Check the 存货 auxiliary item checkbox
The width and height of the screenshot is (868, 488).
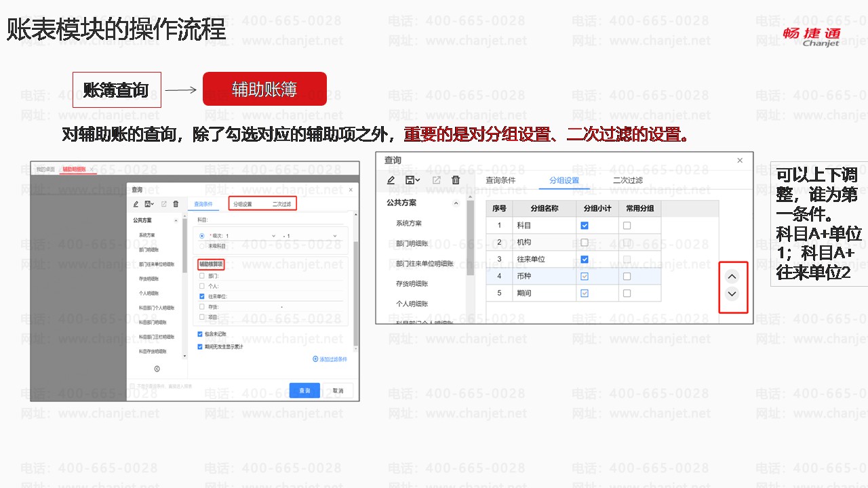pyautogui.click(x=202, y=306)
